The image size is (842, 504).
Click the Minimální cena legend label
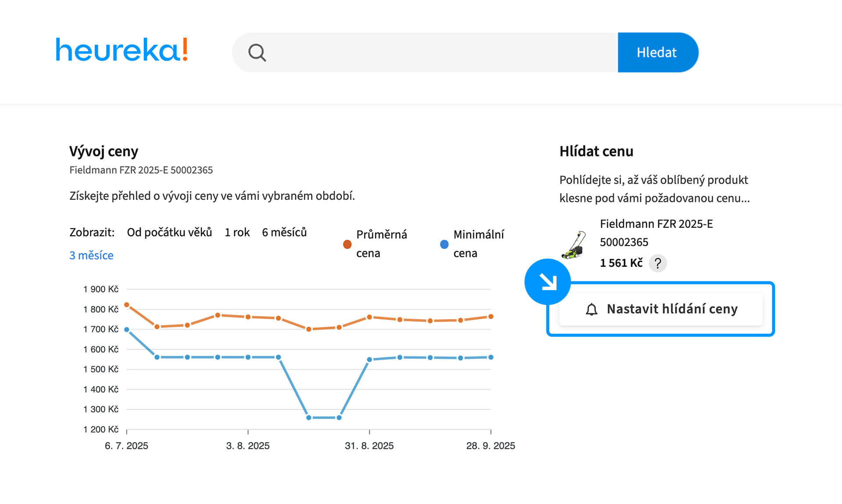click(x=478, y=244)
